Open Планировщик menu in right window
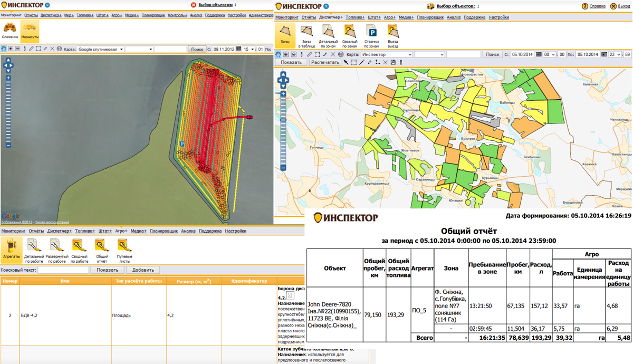This screenshot has height=364, width=633. (x=430, y=17)
